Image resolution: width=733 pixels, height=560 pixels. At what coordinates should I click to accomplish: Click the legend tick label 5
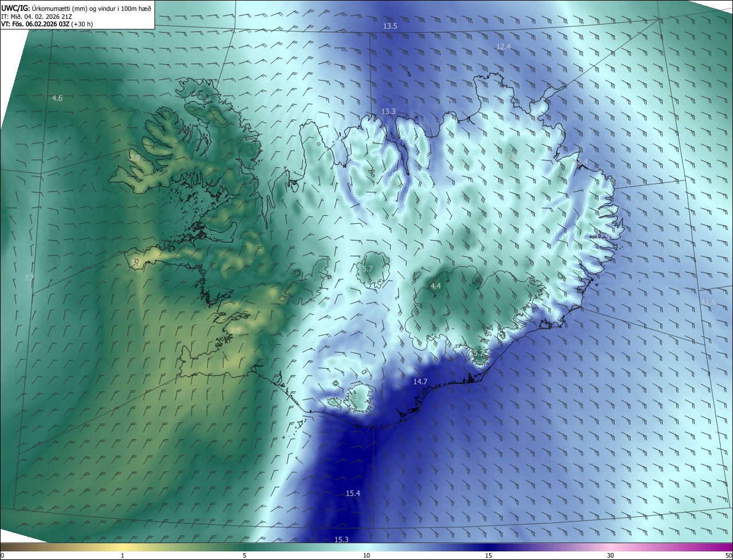coord(245,555)
